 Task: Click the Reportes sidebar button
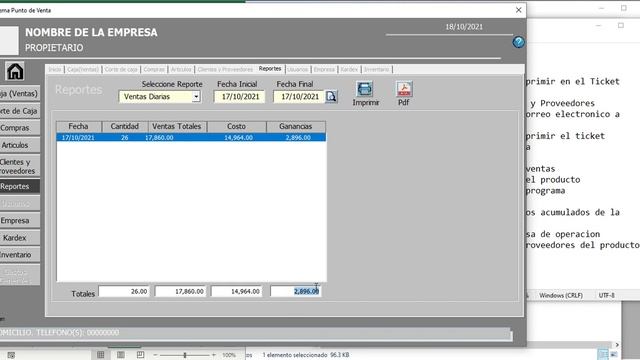[x=20, y=186]
